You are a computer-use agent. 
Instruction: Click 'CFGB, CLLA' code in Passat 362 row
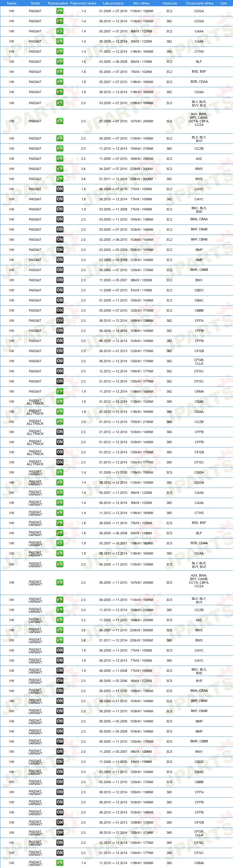(x=199, y=362)
